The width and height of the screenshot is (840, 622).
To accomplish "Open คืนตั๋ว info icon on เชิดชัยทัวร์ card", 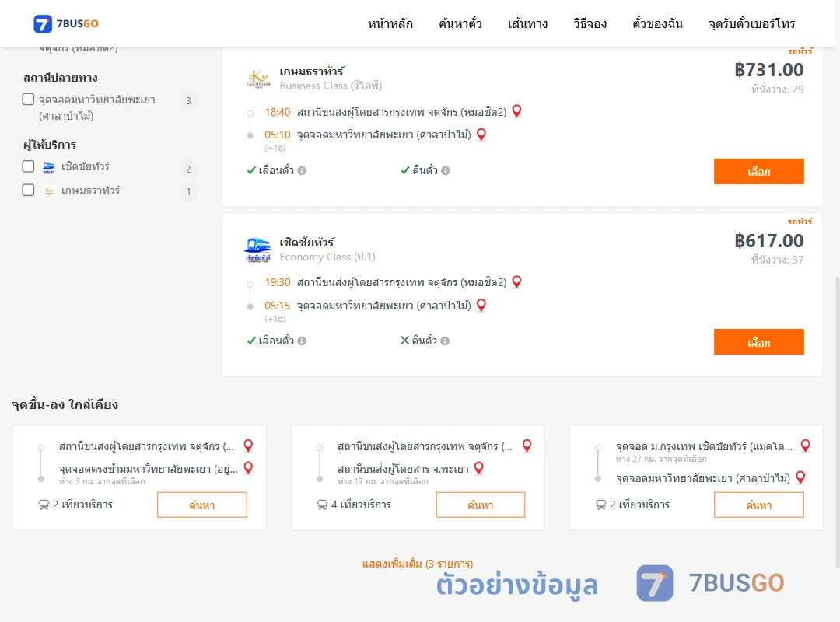I will pos(445,341).
